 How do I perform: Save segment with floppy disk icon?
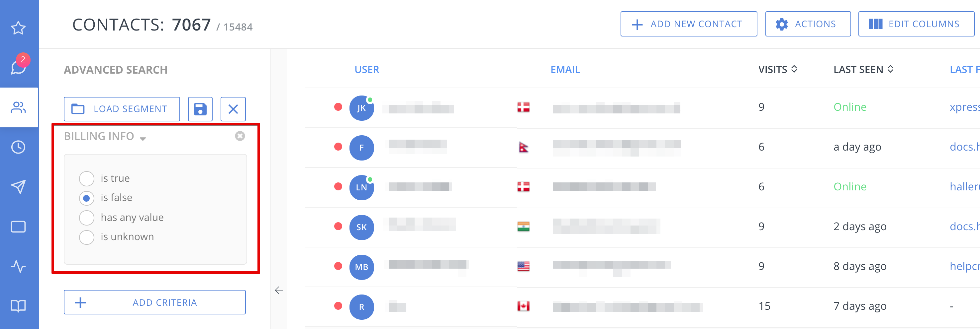pos(200,109)
